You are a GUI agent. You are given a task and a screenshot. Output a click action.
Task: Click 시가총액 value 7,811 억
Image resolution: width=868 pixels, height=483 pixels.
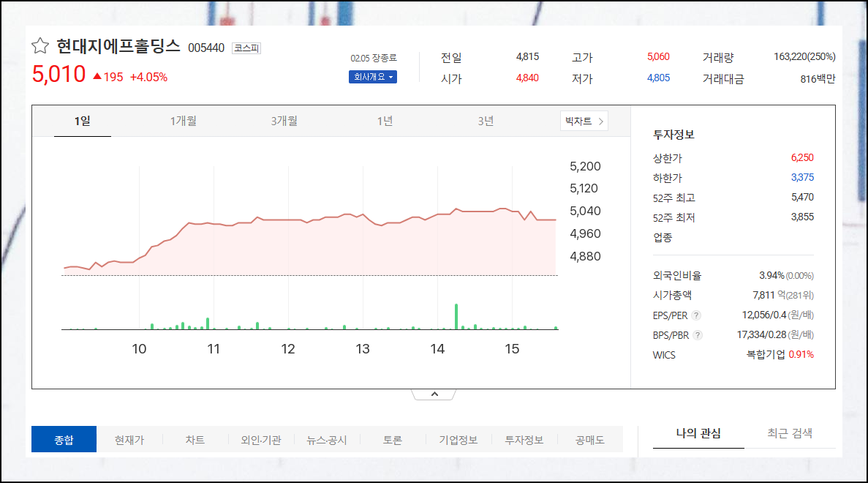769,295
